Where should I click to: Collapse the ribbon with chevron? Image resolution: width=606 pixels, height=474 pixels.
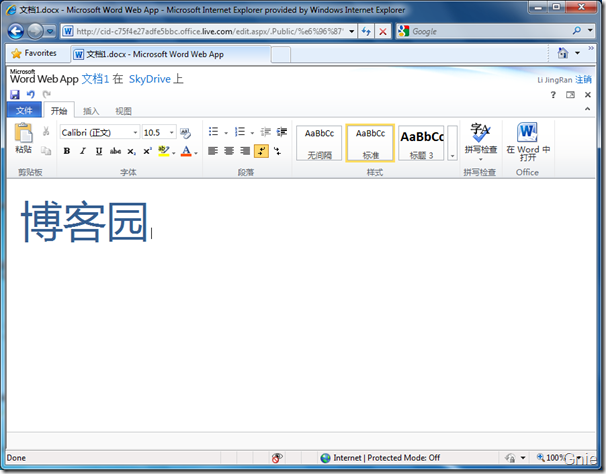[587, 109]
